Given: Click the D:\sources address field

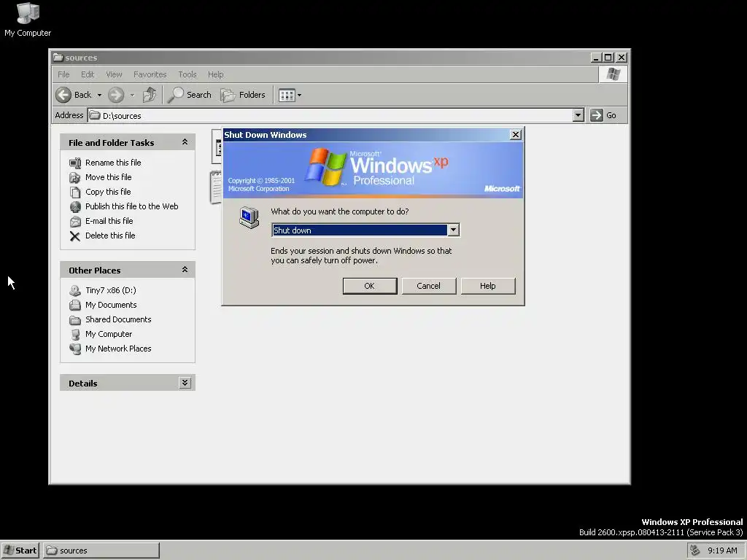Looking at the screenshot, I should click(330, 115).
